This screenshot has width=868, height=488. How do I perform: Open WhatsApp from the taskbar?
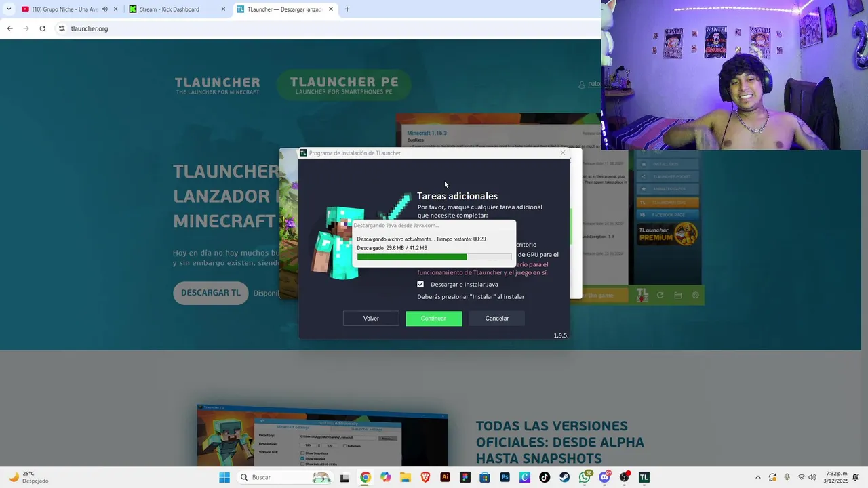coord(585,477)
